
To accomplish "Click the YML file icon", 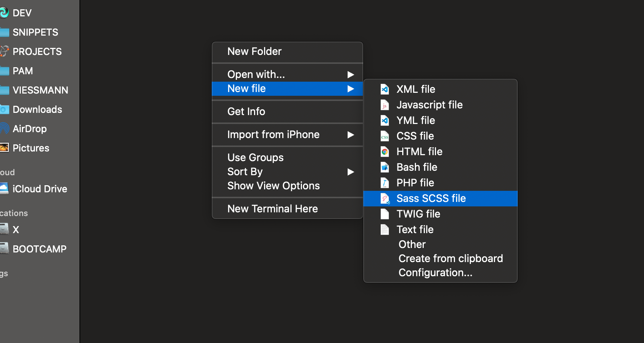I will (385, 121).
